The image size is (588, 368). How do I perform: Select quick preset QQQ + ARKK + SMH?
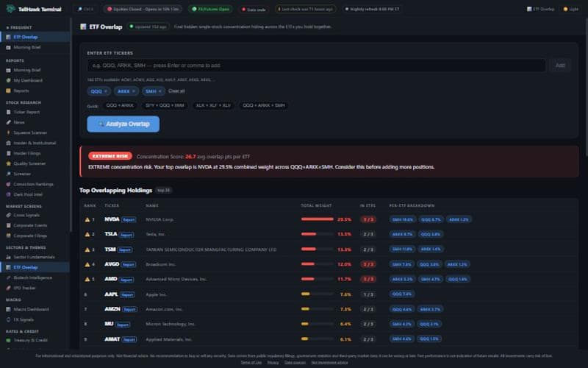tap(264, 105)
